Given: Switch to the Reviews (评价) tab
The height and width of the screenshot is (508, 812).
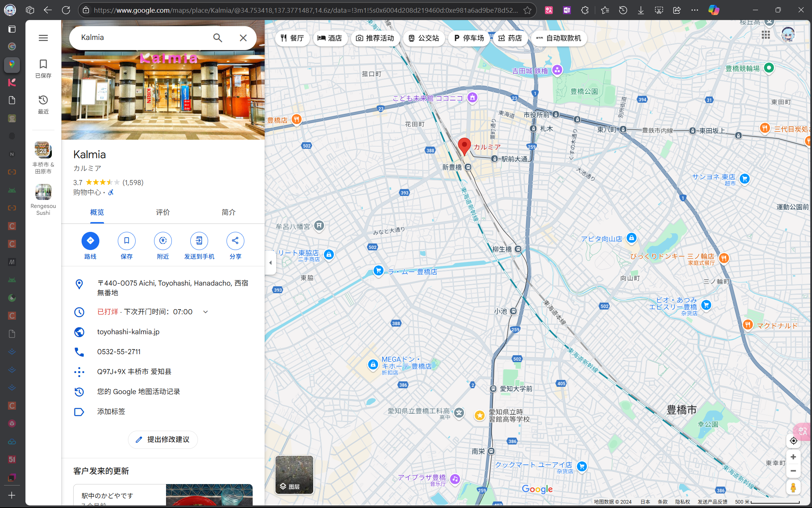Looking at the screenshot, I should (163, 212).
